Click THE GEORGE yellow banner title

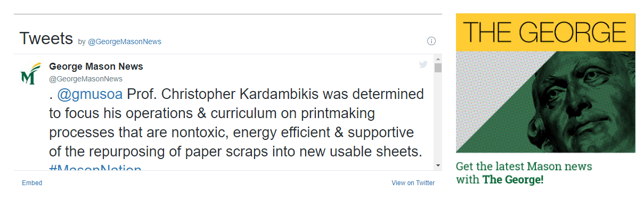coord(545,32)
